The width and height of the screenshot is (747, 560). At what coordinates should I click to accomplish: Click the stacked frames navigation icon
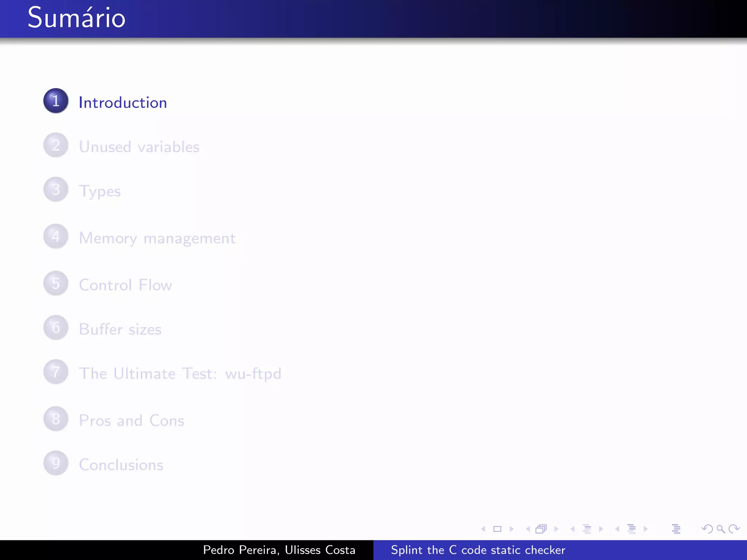pos(541,529)
